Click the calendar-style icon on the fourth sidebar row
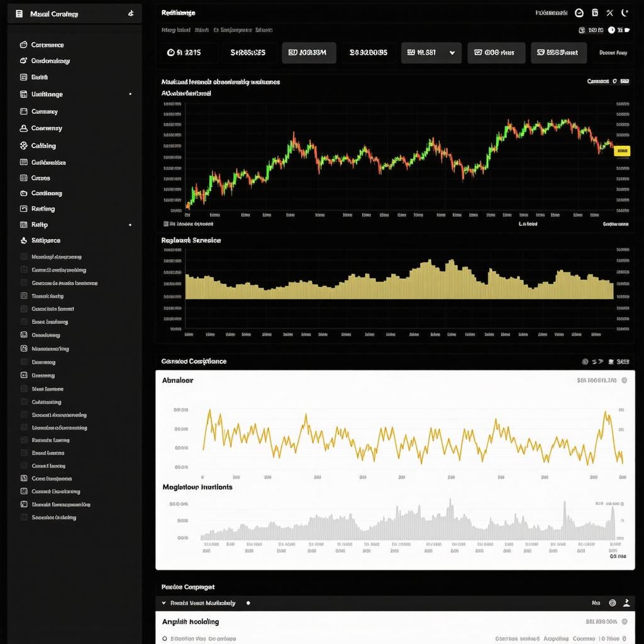This screenshot has height=644, width=644. (x=23, y=94)
